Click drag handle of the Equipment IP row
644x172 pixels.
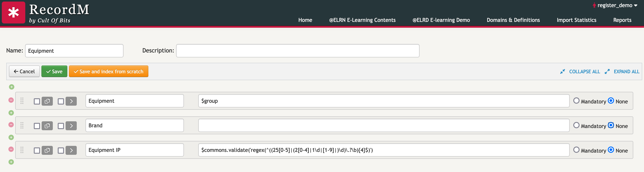click(22, 150)
